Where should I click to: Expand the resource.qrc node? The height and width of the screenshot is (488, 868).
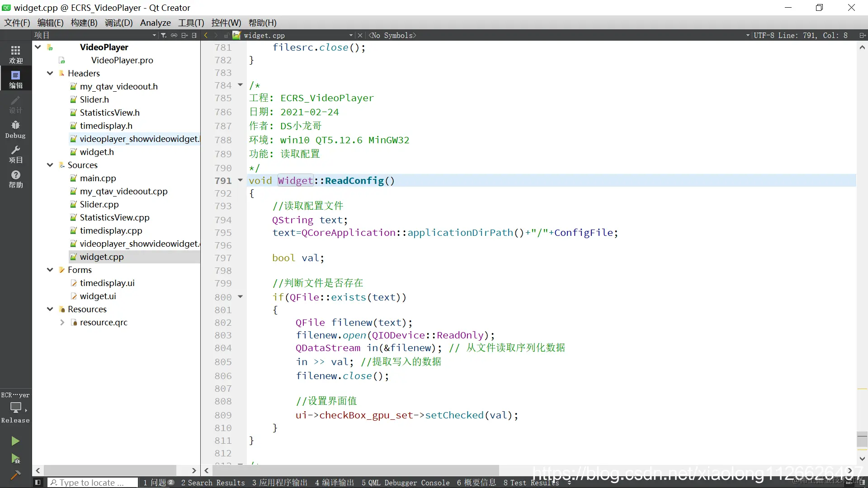(x=62, y=322)
